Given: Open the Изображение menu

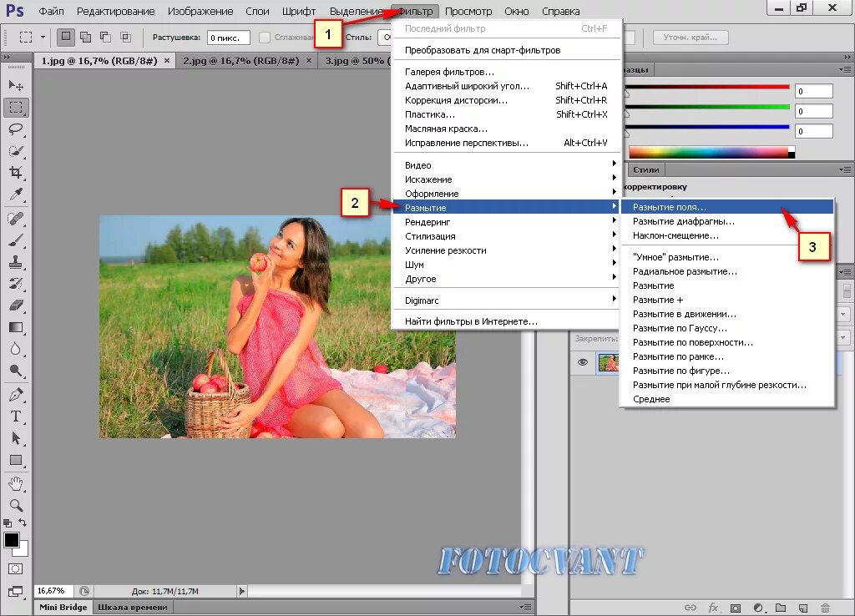Looking at the screenshot, I should coord(200,11).
